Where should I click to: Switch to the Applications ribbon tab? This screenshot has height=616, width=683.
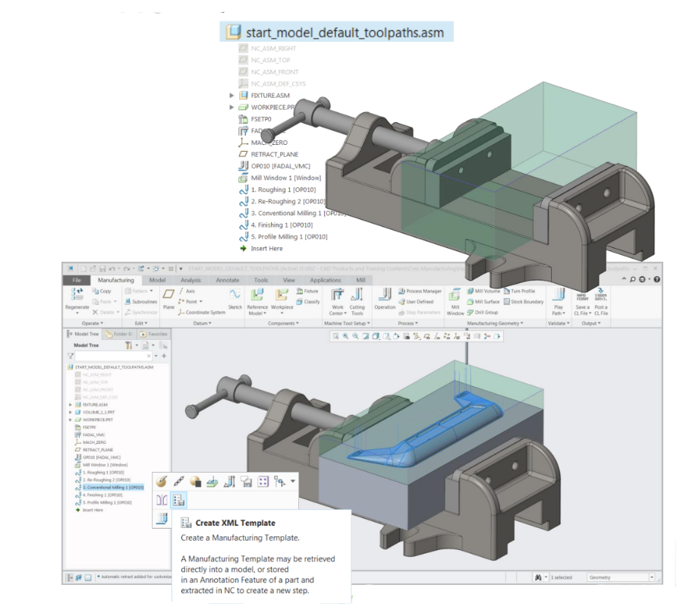pos(326,280)
